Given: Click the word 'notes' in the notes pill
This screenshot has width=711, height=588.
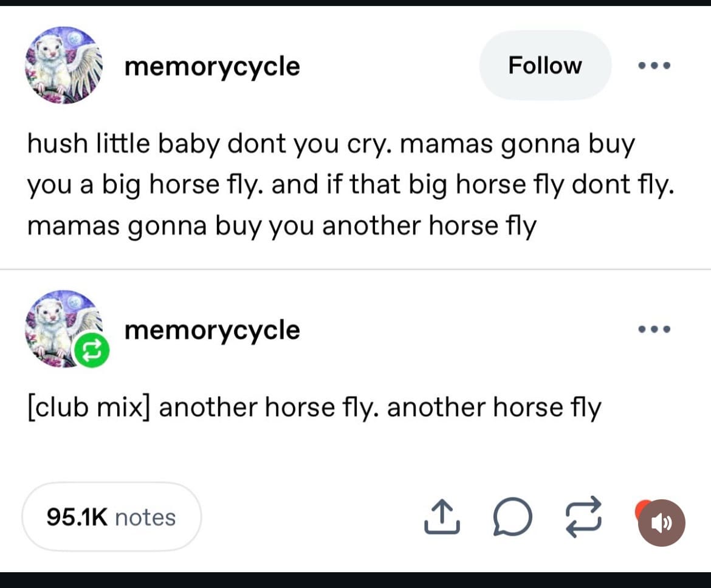Looking at the screenshot, I should 145,518.
